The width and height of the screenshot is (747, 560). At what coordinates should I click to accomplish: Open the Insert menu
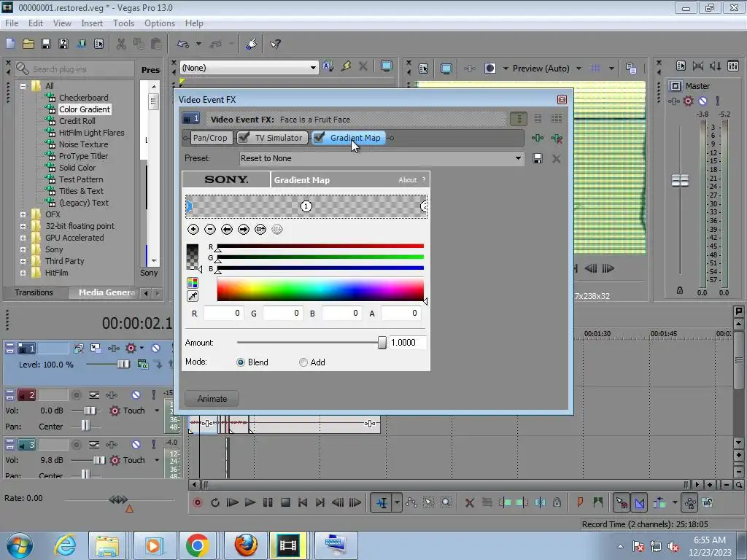click(92, 23)
